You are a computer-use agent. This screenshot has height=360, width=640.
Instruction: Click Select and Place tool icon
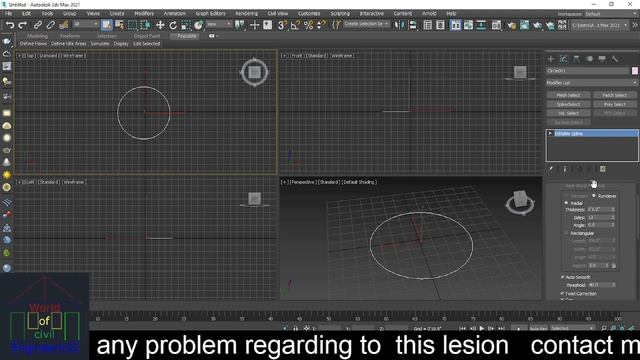click(199, 25)
